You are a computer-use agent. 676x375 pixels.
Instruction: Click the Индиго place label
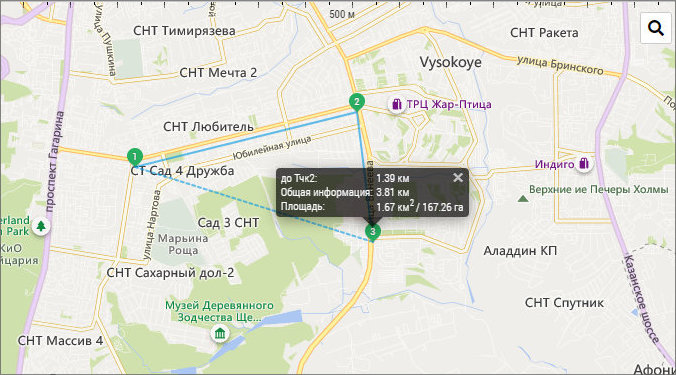coord(554,164)
